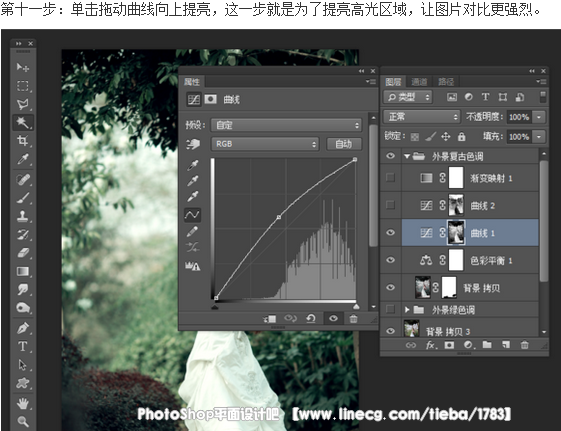Reset curves to adjustment defaults
The width and height of the screenshot is (561, 431).
pos(311,318)
